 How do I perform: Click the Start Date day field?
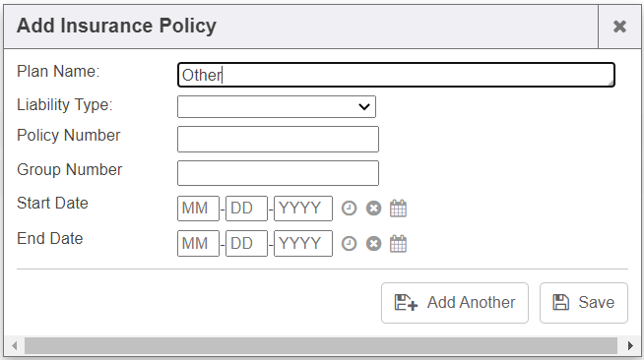[x=246, y=209]
